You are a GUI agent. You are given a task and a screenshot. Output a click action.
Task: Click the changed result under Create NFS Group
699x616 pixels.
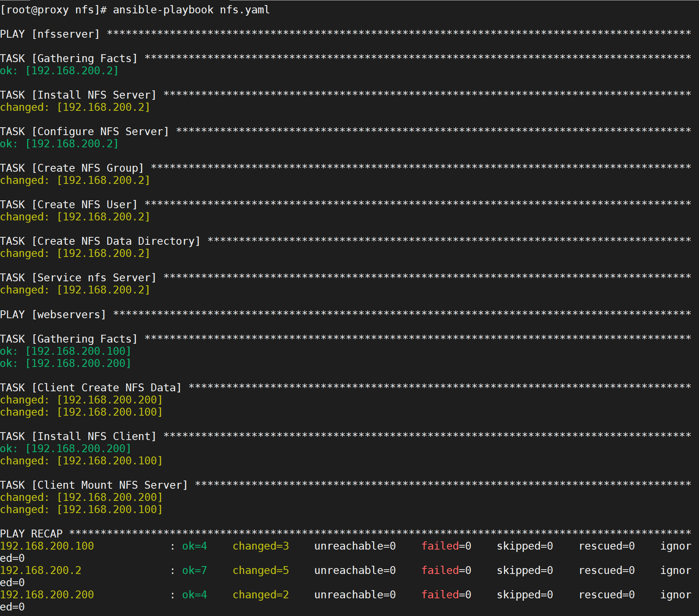(x=75, y=180)
